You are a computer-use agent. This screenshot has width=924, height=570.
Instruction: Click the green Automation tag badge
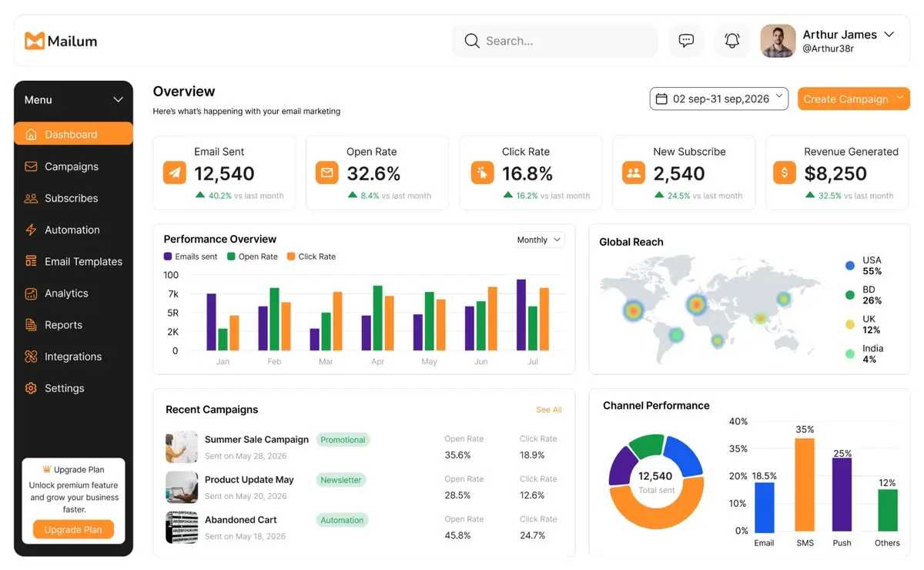coord(342,520)
